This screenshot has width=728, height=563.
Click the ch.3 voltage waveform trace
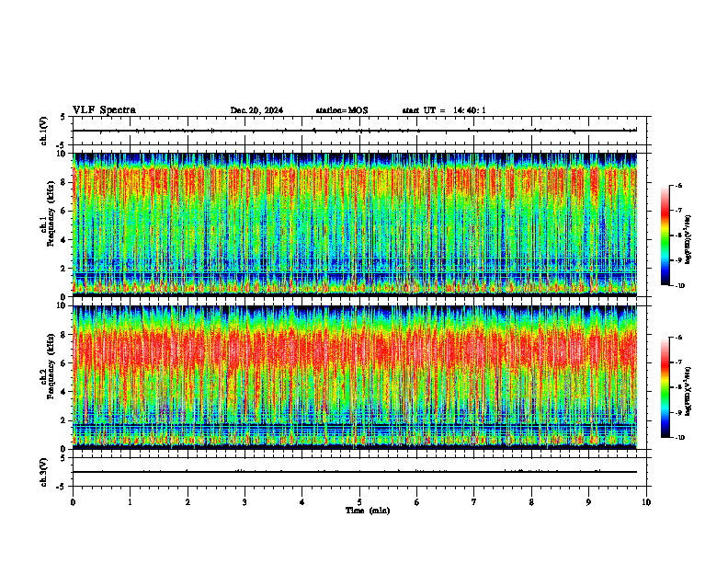pos(355,472)
